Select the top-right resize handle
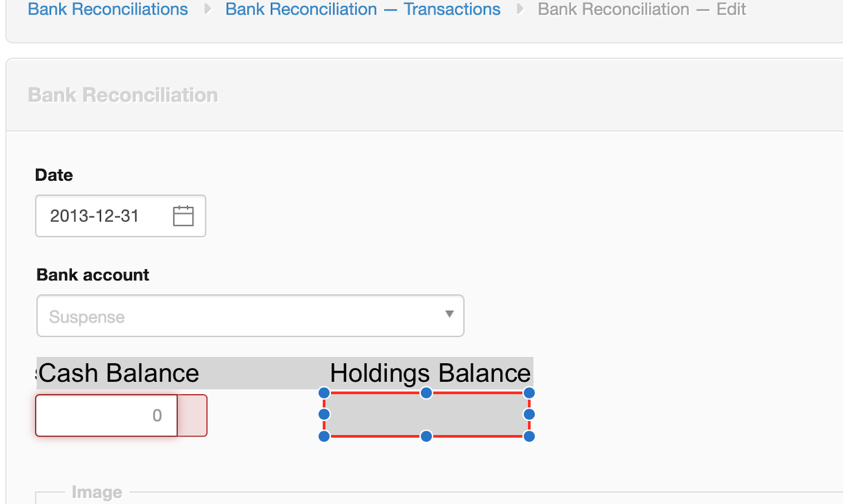 coord(529,393)
